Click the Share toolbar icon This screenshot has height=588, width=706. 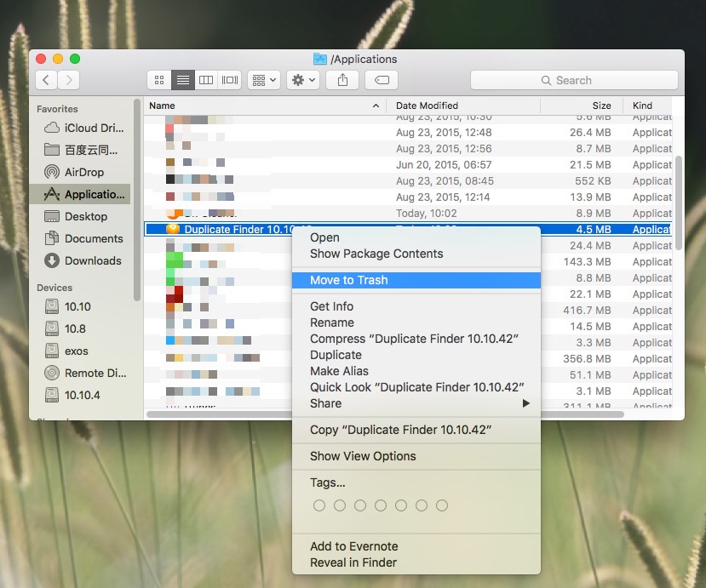pyautogui.click(x=343, y=80)
